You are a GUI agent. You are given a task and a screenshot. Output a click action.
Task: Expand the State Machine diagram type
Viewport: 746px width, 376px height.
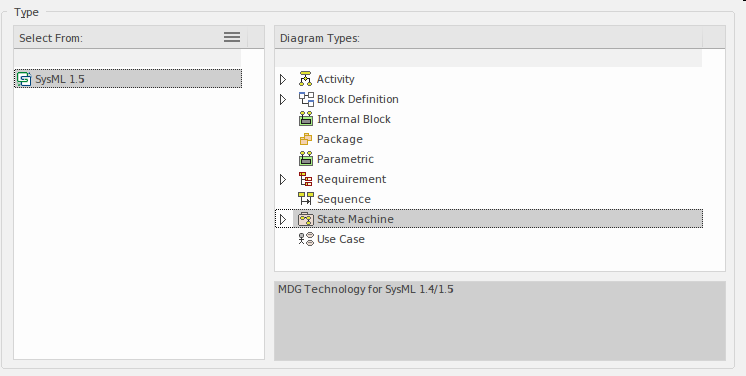click(x=283, y=219)
